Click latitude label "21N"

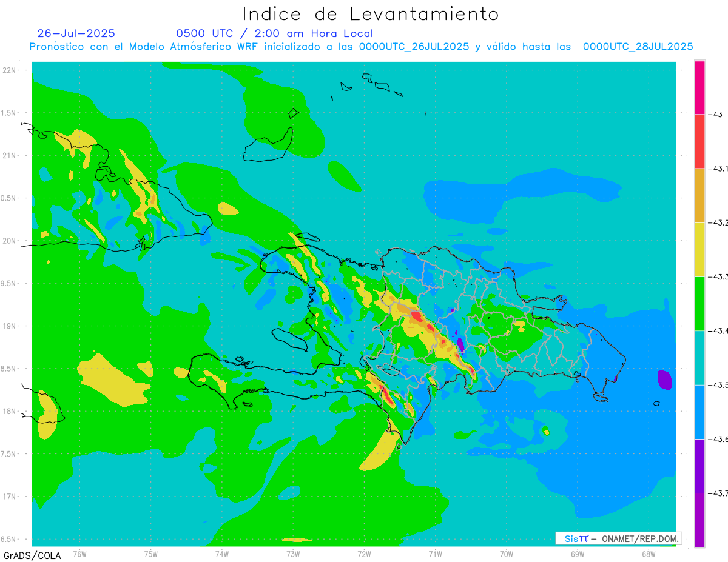pos(10,155)
